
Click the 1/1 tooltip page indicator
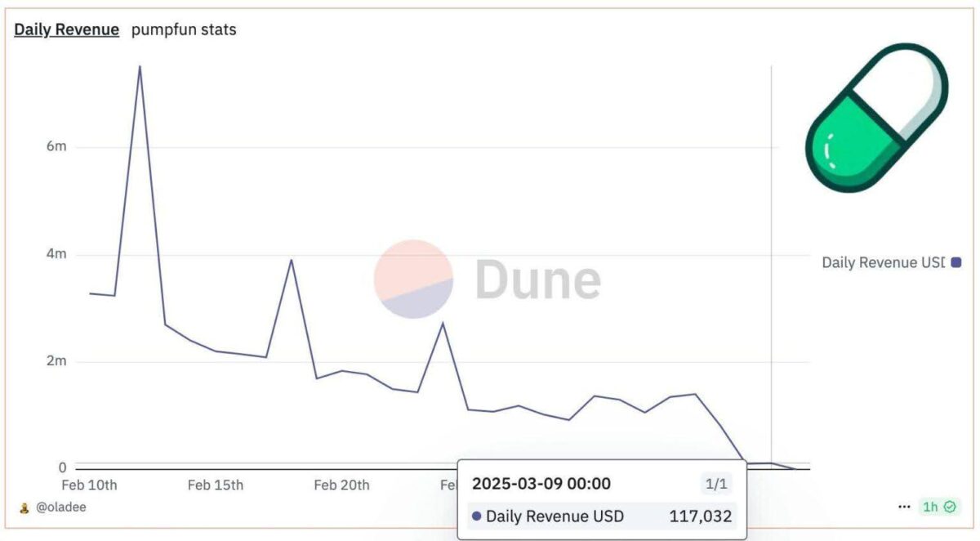715,484
